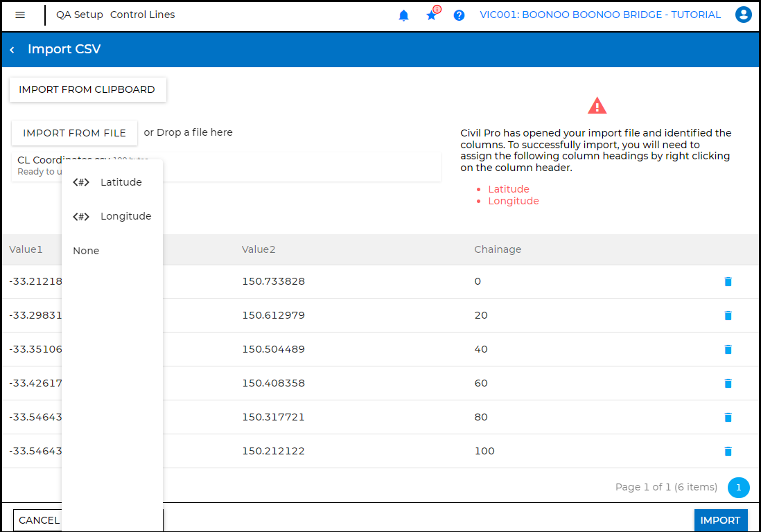Delete the row with chainage 20
761x532 pixels.
coord(728,316)
